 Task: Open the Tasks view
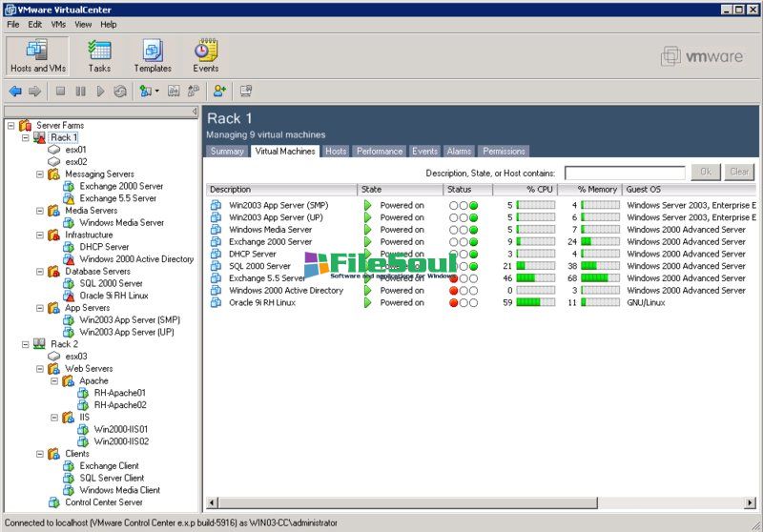point(99,56)
